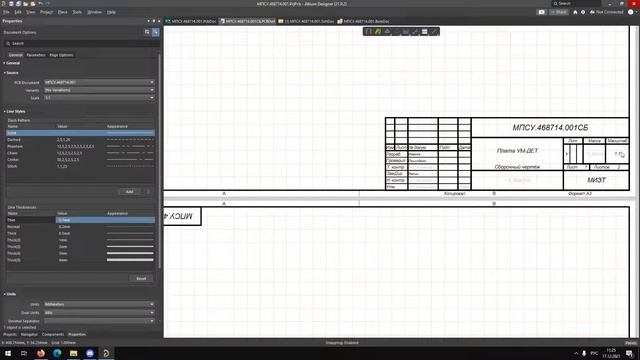Click the blue highlighted icon beside Document Options

[x=156, y=32]
